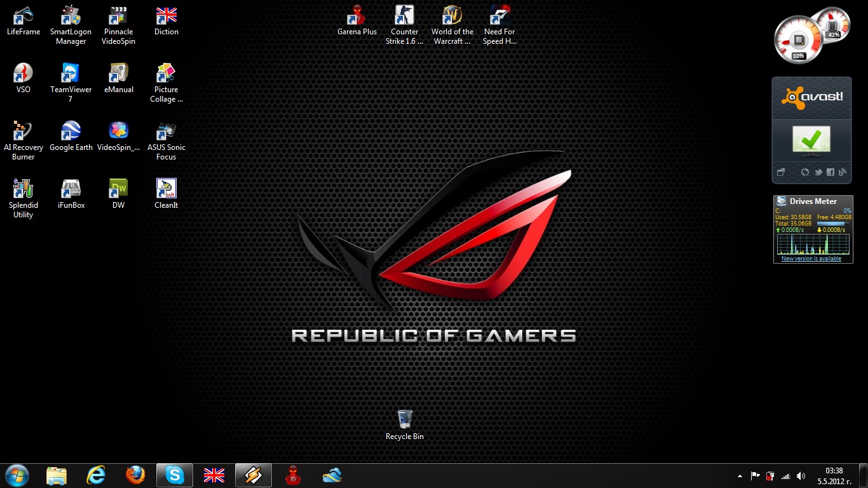Image resolution: width=868 pixels, height=488 pixels.
Task: Select the Counter Strike 1.6 shortcut
Action: coord(405,25)
